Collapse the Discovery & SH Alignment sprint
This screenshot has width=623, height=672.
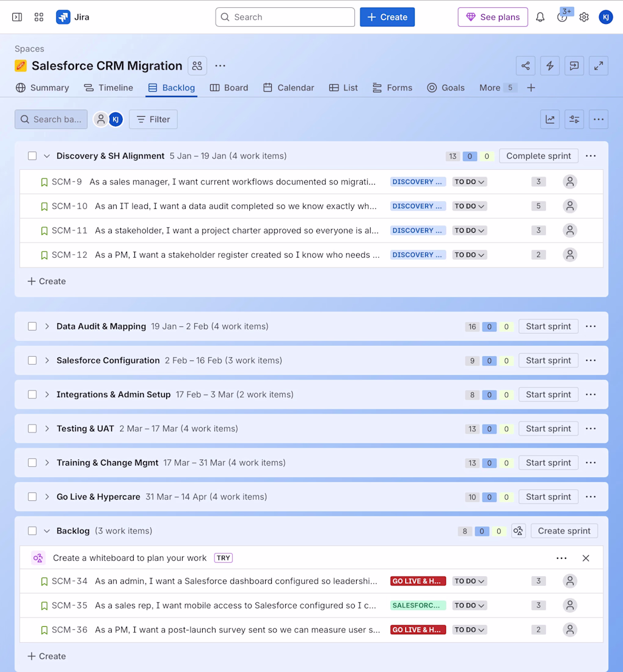(46, 156)
